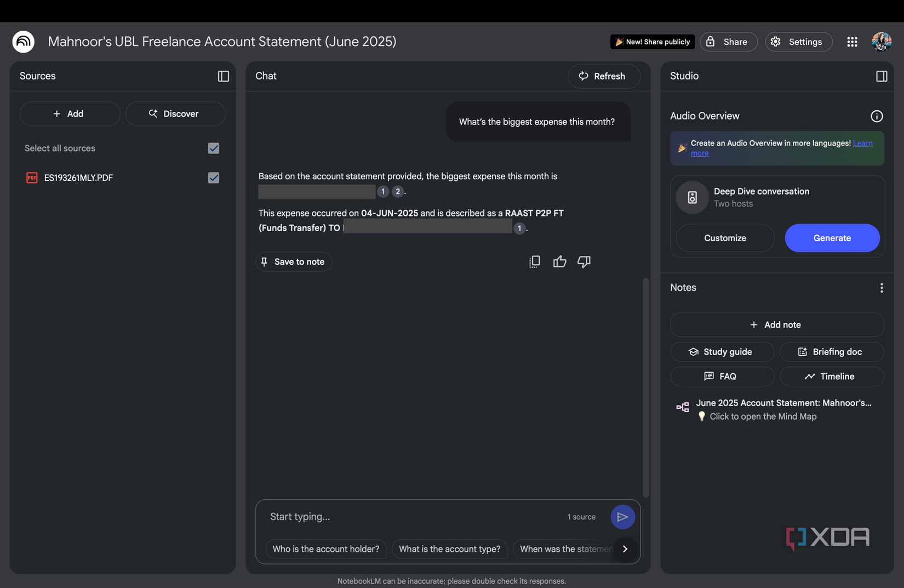
Task: Open Google apps grid
Action: point(851,42)
